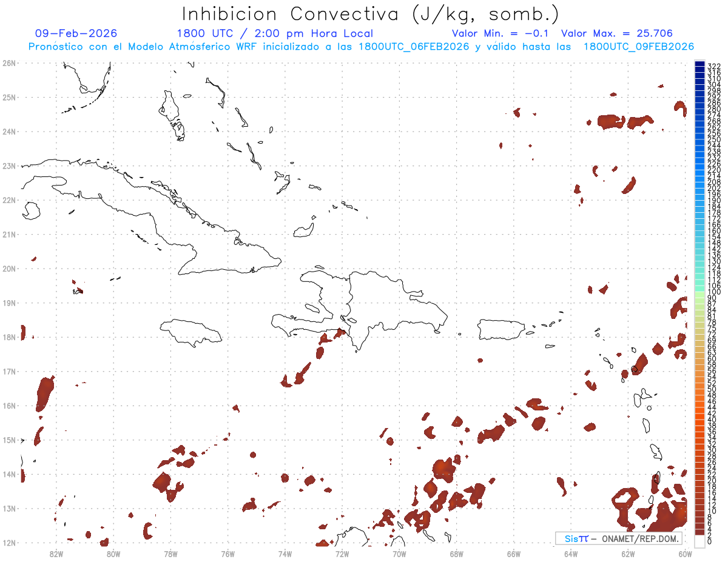Click the "82W" longitude label
The width and height of the screenshot is (728, 562).
(x=56, y=554)
